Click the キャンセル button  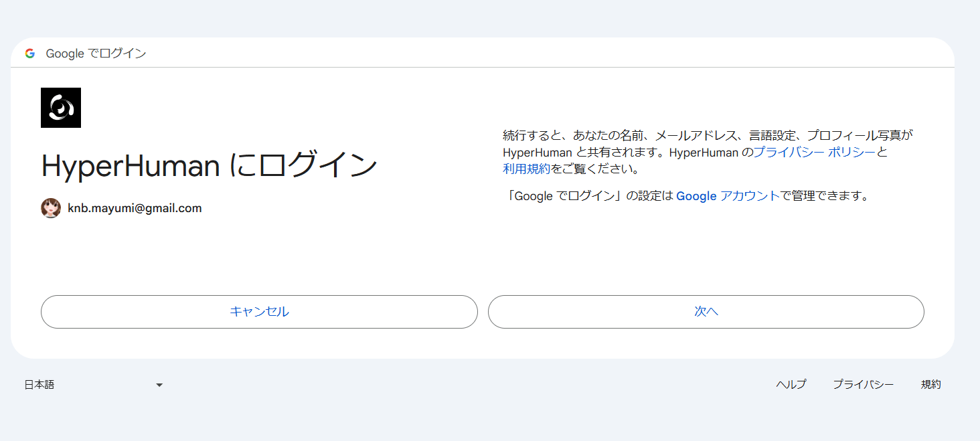[259, 312]
